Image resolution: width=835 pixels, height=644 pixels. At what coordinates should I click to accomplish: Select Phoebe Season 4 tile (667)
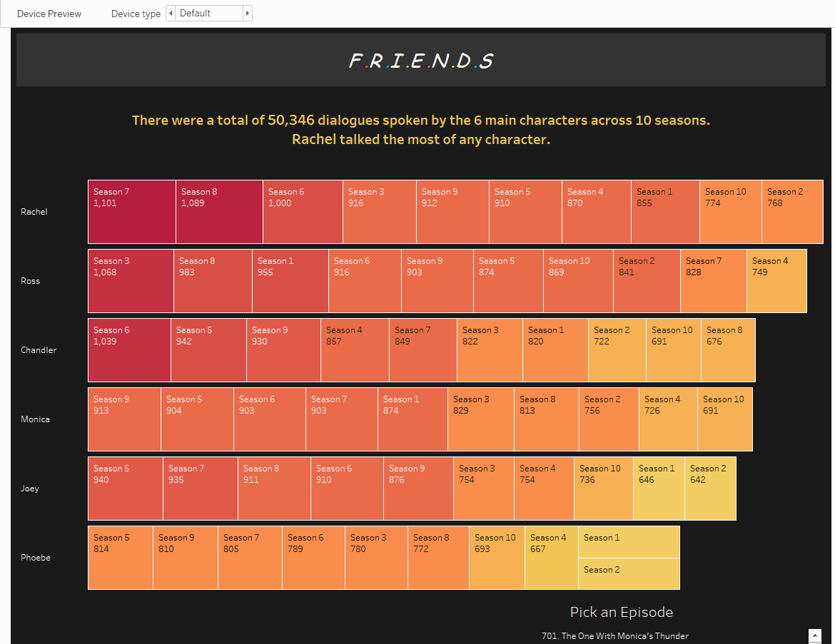point(552,558)
